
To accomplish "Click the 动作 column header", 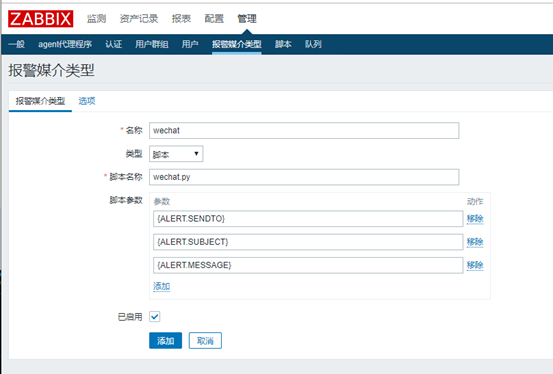I will coord(475,201).
